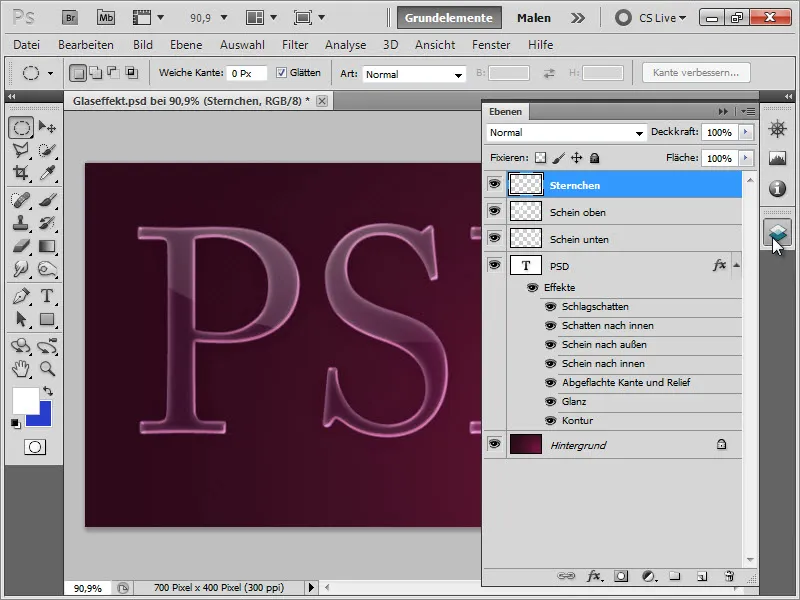Toggle the Kontur effect visibility
This screenshot has width=800, height=600.
(x=550, y=421)
